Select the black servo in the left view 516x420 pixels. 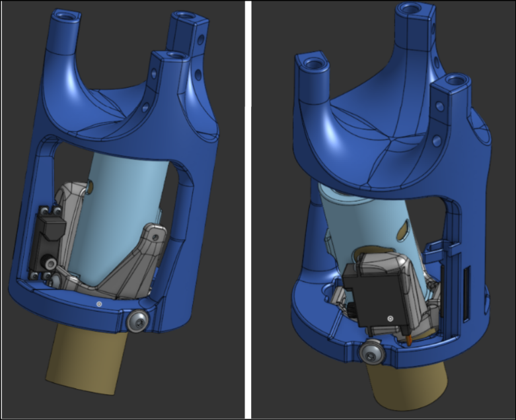point(47,239)
